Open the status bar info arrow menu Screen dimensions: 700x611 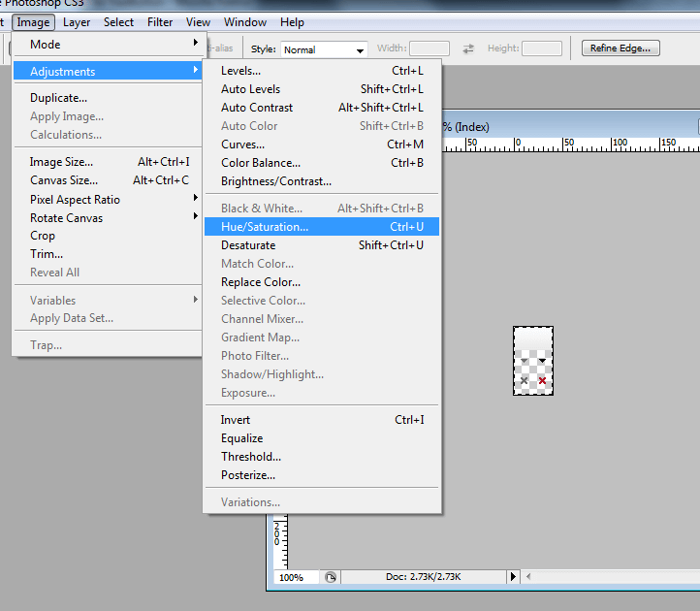(511, 577)
